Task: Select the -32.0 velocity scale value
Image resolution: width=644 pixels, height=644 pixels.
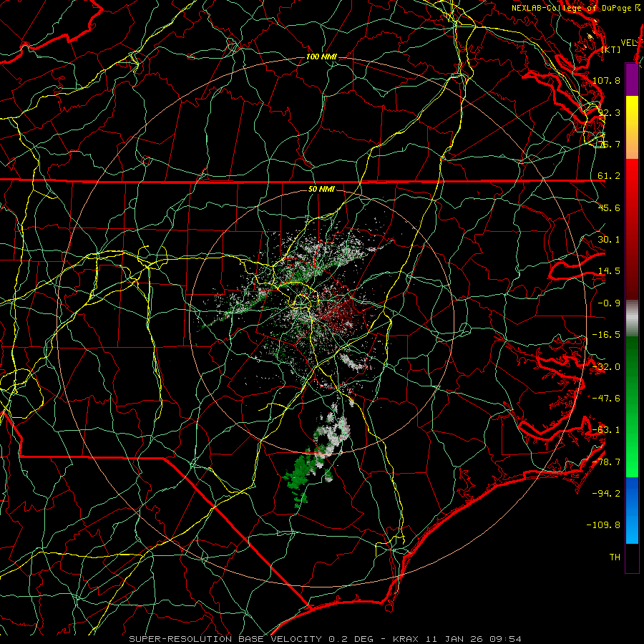Action: tap(606, 367)
